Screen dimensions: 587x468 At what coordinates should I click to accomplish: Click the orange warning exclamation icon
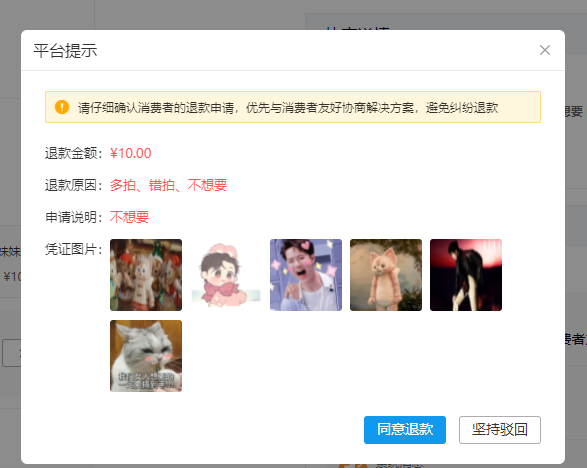(62, 107)
